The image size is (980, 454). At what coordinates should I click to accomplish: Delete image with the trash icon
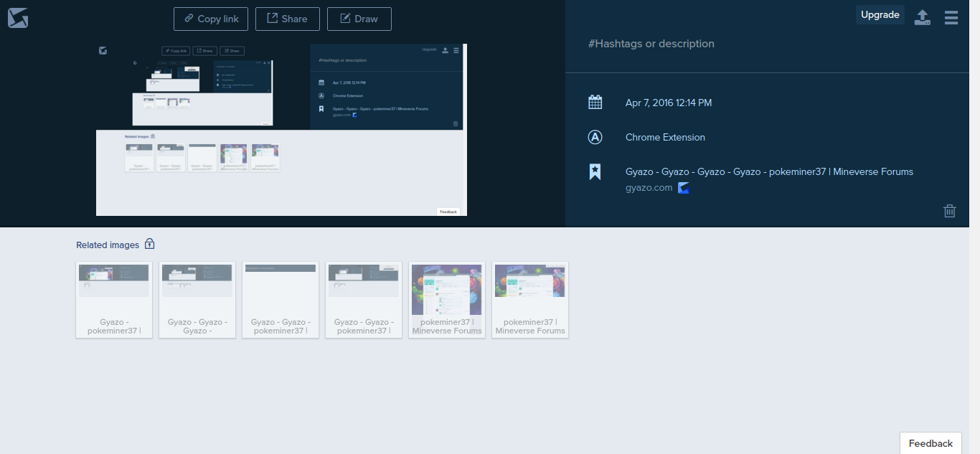pos(950,211)
